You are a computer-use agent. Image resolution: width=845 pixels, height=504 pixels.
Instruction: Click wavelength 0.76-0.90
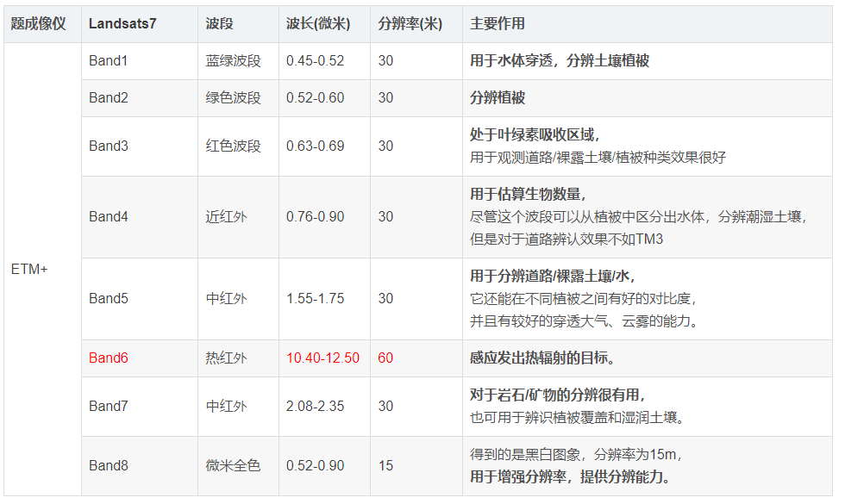[316, 217]
